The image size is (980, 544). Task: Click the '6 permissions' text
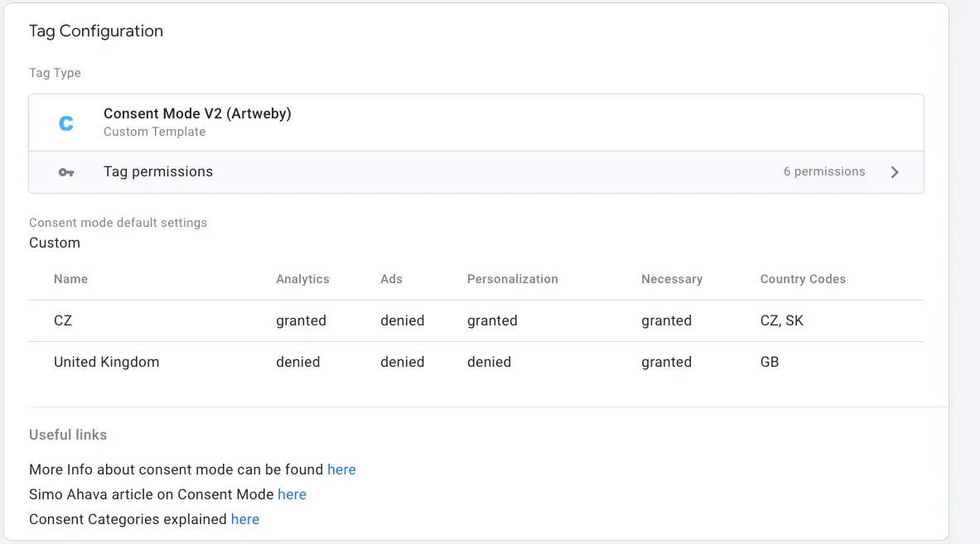(824, 171)
